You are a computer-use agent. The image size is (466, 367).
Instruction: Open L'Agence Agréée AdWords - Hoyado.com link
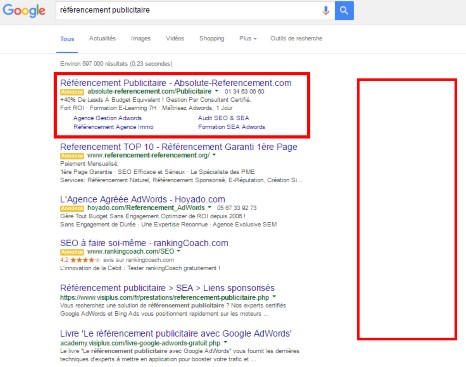(x=143, y=199)
